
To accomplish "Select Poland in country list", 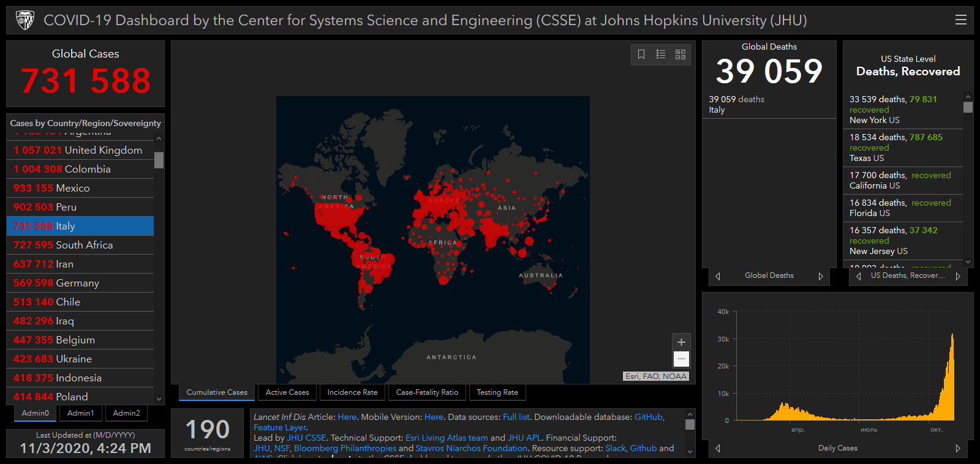I will pyautogui.click(x=80, y=396).
